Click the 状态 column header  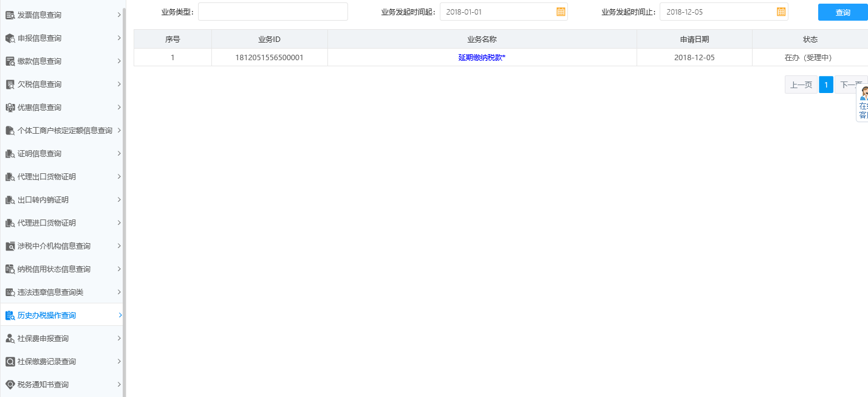click(810, 39)
